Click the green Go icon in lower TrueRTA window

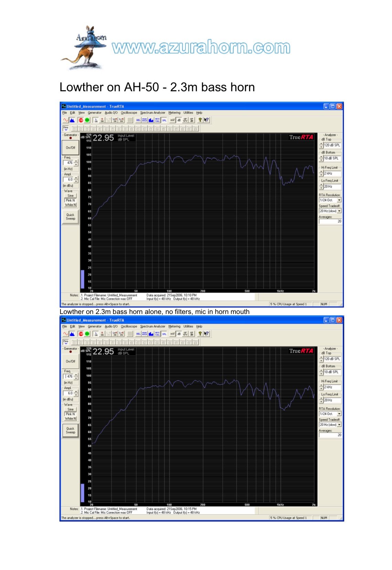87,334
